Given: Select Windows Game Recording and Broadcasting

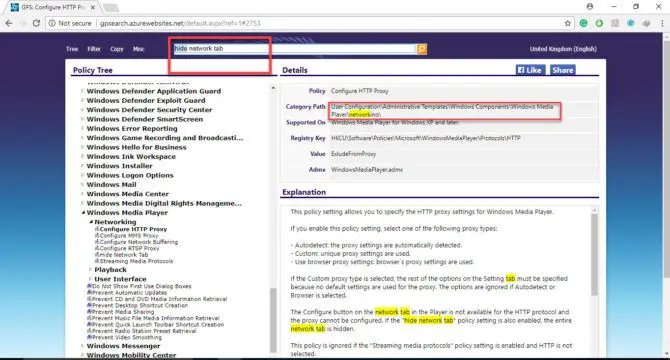Looking at the screenshot, I should [165, 138].
